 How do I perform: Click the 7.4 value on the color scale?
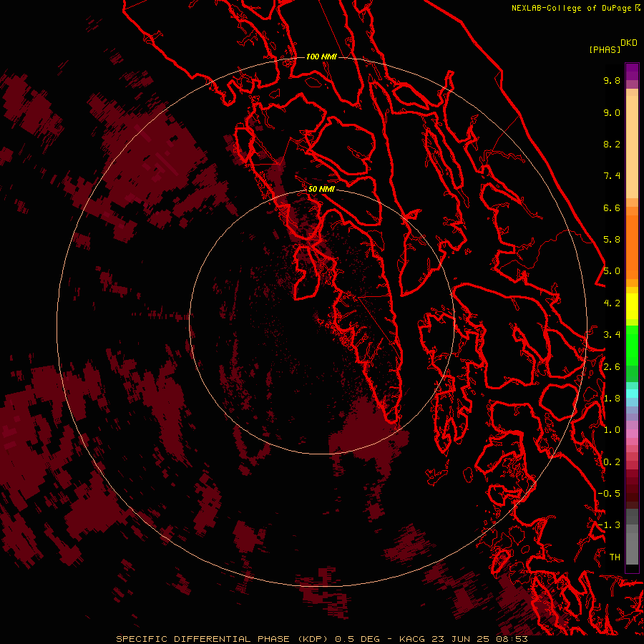tap(612, 176)
